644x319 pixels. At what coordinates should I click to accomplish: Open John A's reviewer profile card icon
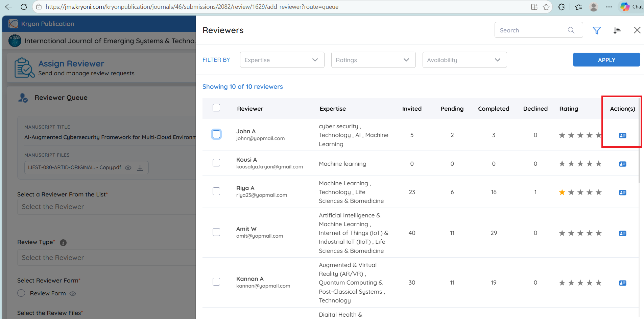click(x=623, y=135)
